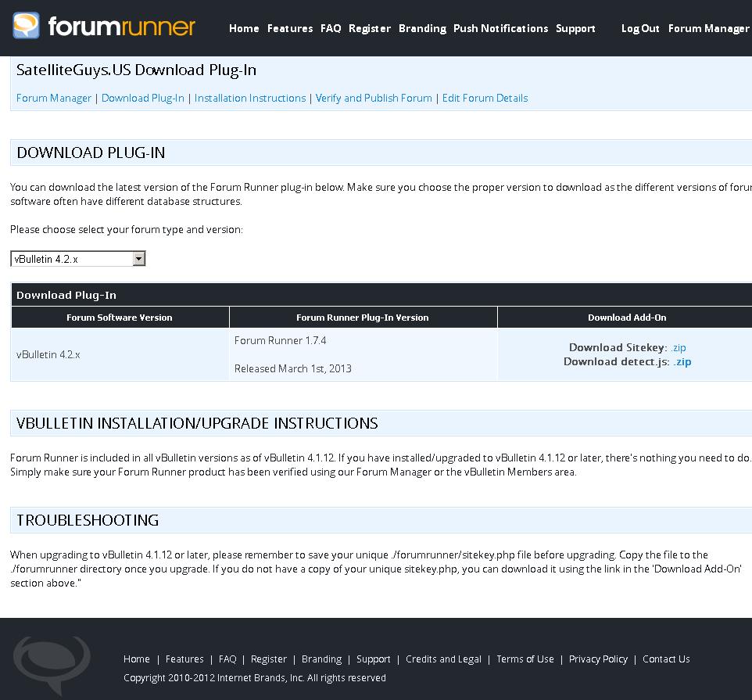The image size is (752, 700).
Task: Open Forum Manager in the header
Action: (709, 28)
